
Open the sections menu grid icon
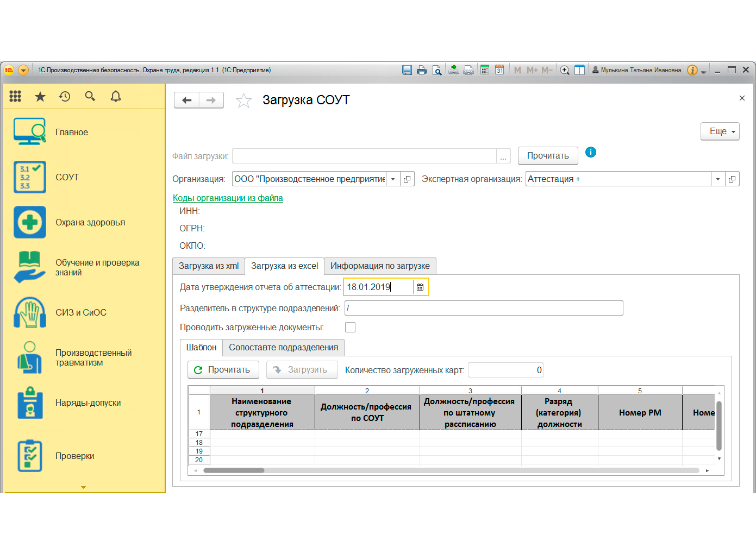pos(15,96)
